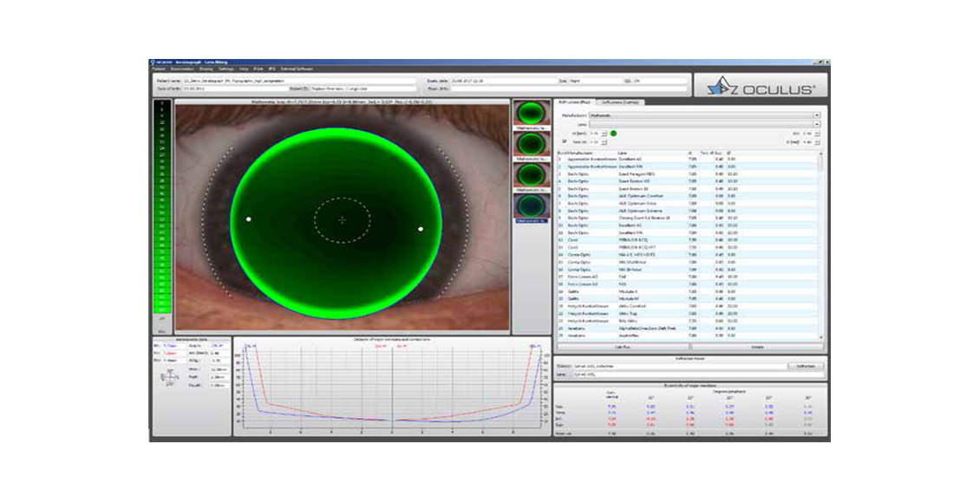Viewport: 980px width, 503px height.
Task: Select the Galifa Module M row
Action: pyautogui.click(x=688, y=298)
